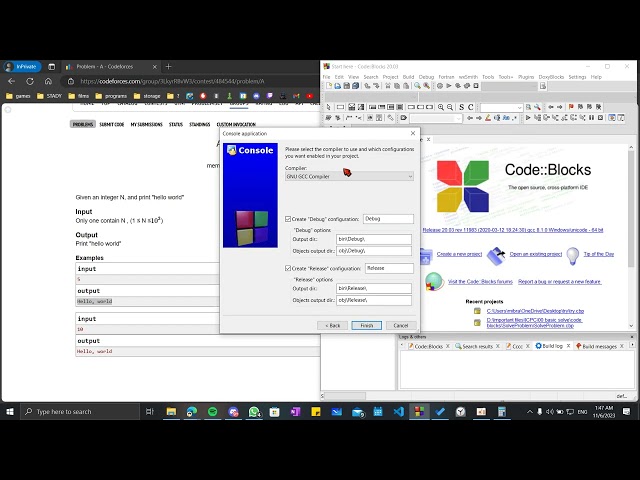Click the C comment toggle icon
This screenshot has width=640, height=480.
(x=471, y=107)
